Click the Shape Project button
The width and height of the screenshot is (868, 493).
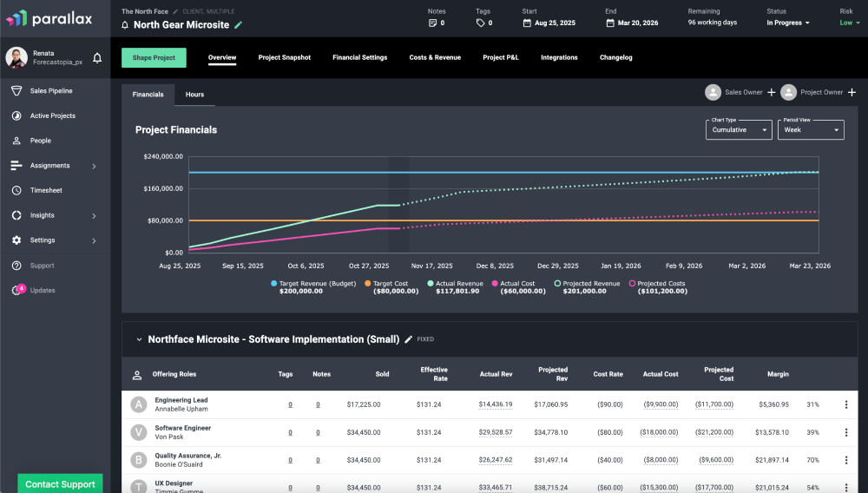[154, 57]
